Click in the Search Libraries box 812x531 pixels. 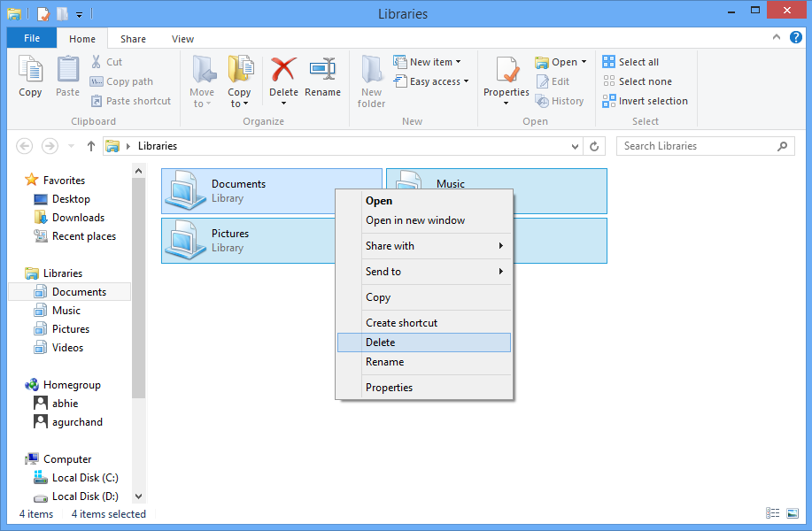pos(695,146)
